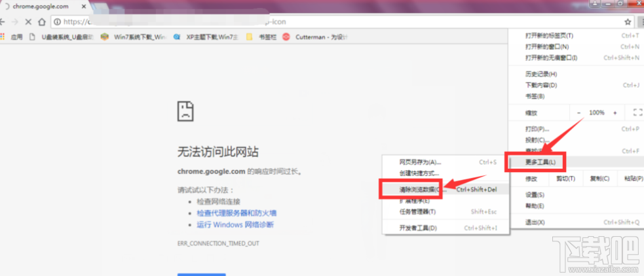644x276 pixels.
Task: Click the back navigation arrow
Action: pyautogui.click(x=2, y=22)
